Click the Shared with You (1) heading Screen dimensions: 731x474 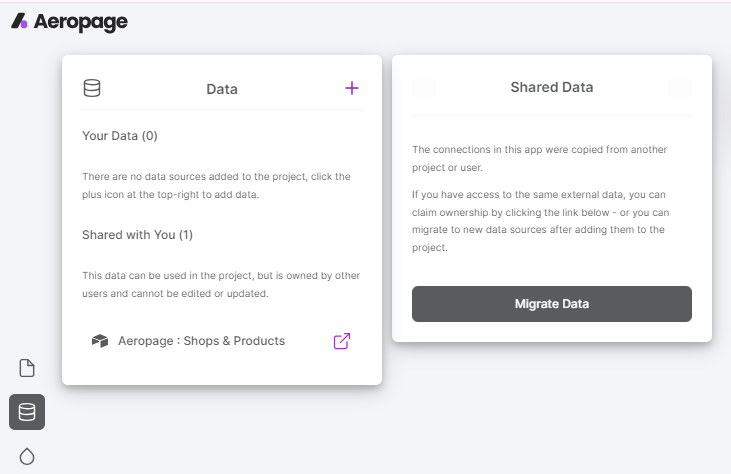pyautogui.click(x=137, y=235)
